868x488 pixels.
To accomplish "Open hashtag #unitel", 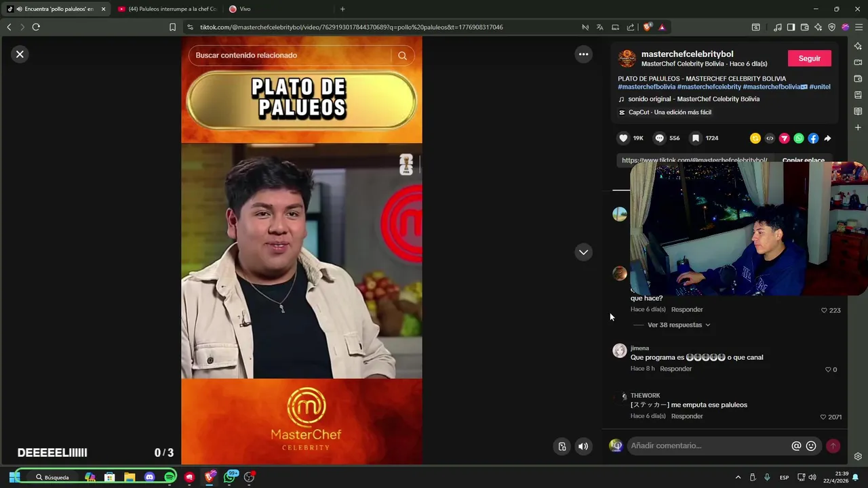I will [x=820, y=87].
